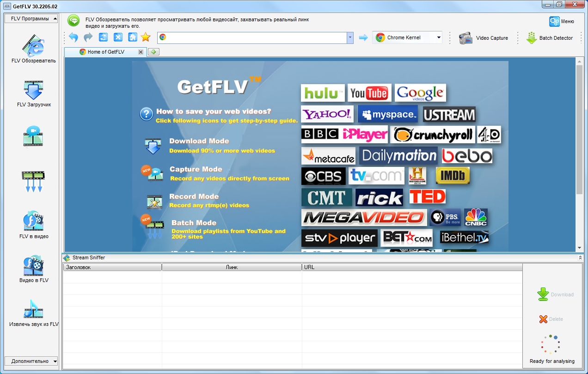588x374 pixels.
Task: Launch Video Capture
Action: click(x=484, y=38)
